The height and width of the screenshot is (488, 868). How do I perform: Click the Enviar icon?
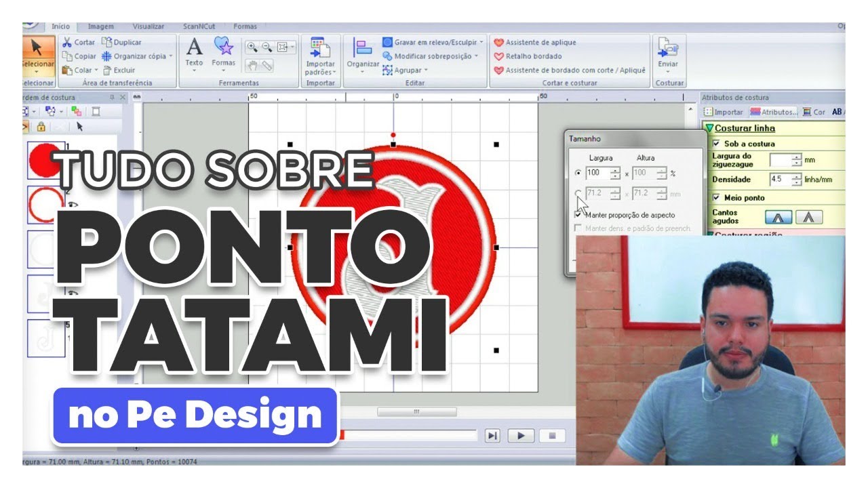(667, 47)
